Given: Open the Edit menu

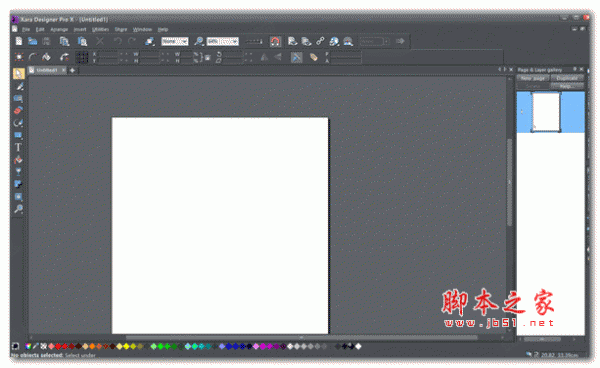Looking at the screenshot, I should tap(40, 29).
